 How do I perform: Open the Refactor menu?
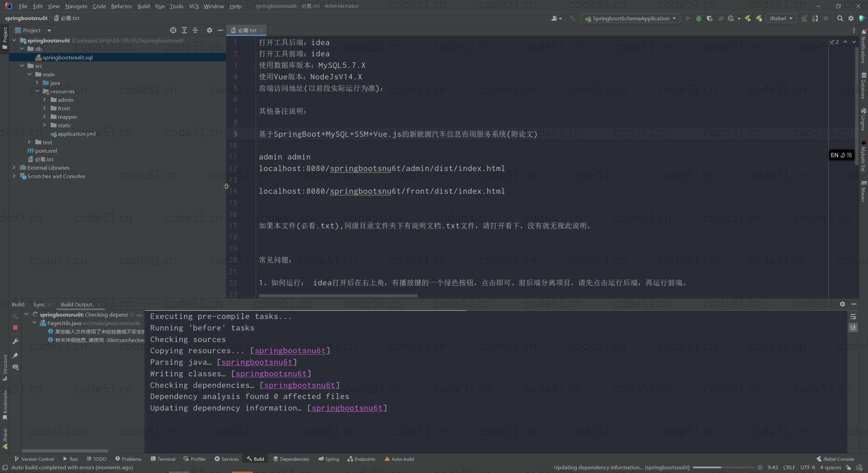click(x=121, y=6)
